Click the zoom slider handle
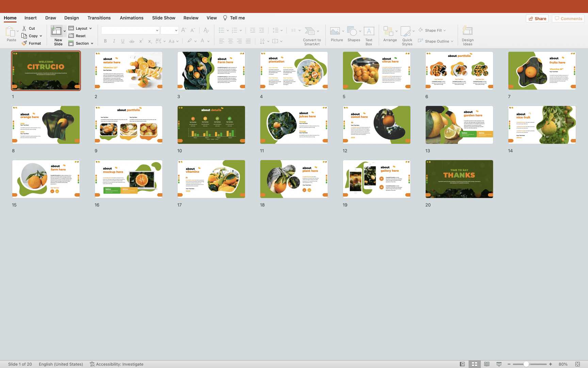 pyautogui.click(x=526, y=364)
